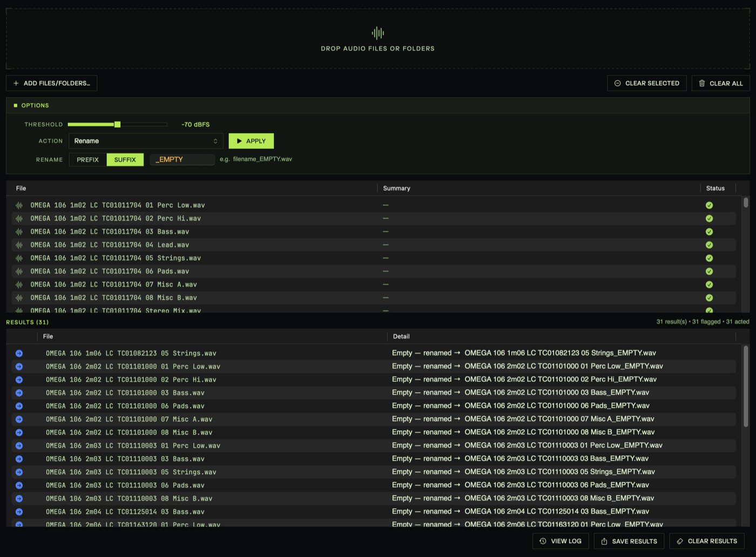Apply the rename action
This screenshot has height=557, width=756.
[x=251, y=141]
